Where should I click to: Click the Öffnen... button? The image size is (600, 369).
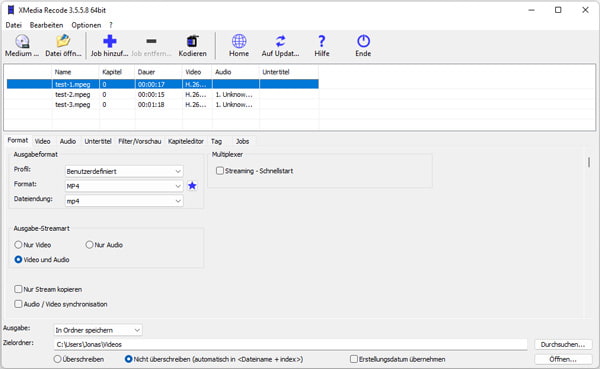pos(563,359)
